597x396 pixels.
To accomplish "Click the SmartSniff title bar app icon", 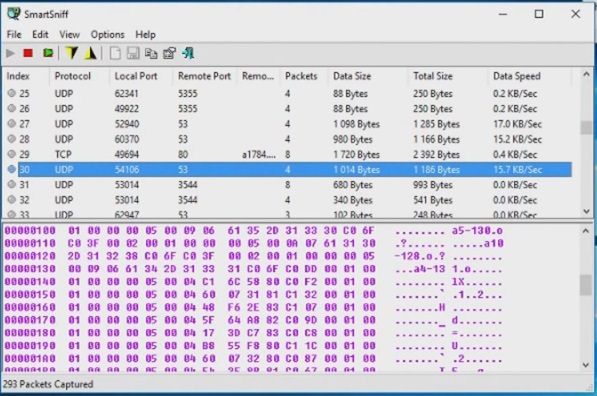I will coord(13,14).
